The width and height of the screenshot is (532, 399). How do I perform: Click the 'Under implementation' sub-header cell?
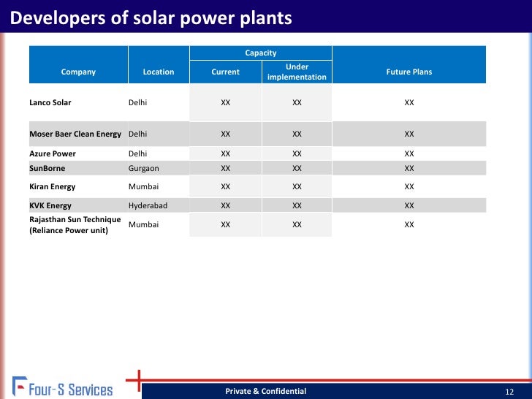click(297, 72)
